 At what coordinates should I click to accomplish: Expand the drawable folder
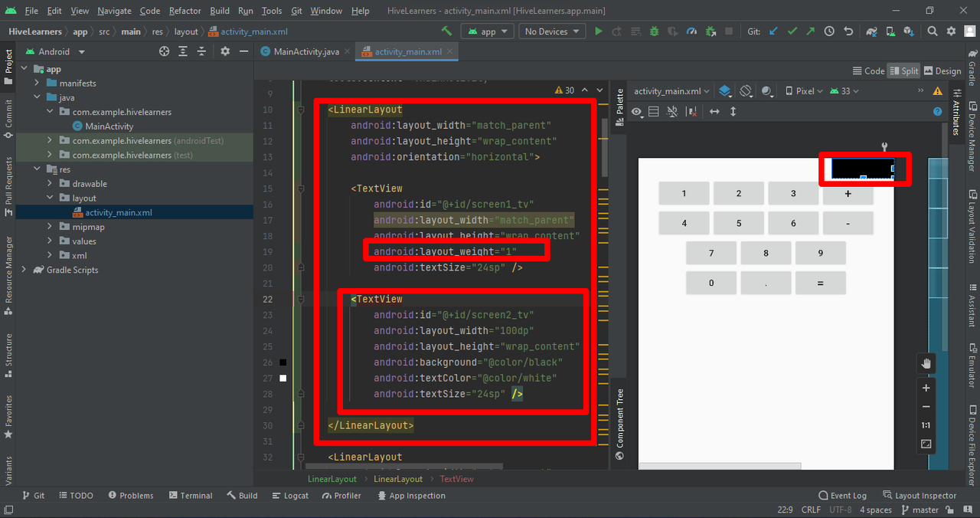tap(51, 184)
